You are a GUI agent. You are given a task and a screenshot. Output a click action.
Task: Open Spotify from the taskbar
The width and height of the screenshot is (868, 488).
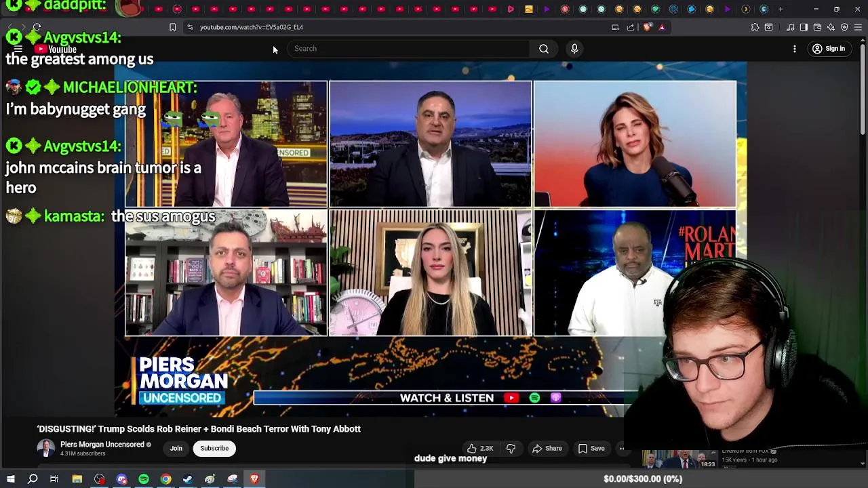pyautogui.click(x=144, y=479)
